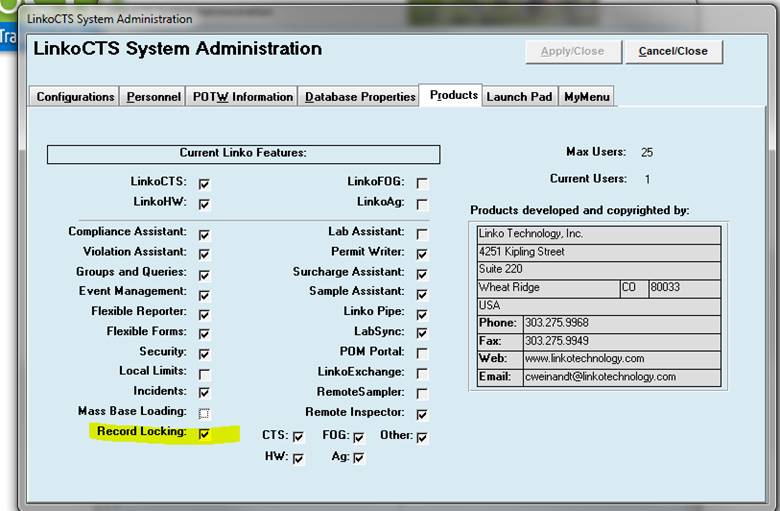Toggle the HW record locking checkbox
This screenshot has height=511, width=780.
click(x=298, y=458)
